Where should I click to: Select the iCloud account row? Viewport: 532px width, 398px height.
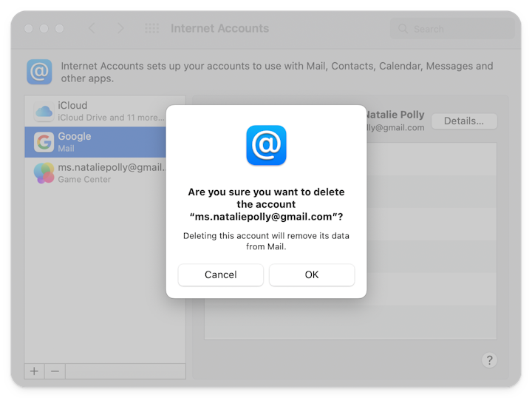point(104,111)
